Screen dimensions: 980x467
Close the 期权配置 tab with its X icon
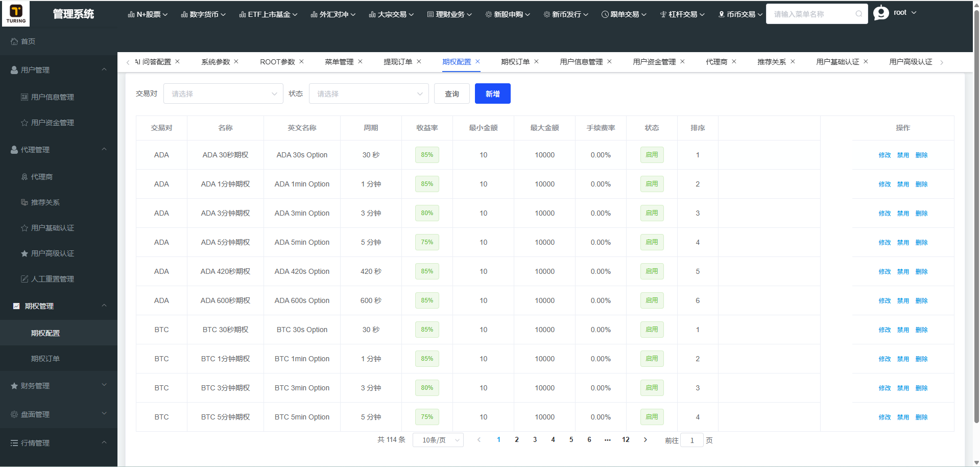[478, 61]
